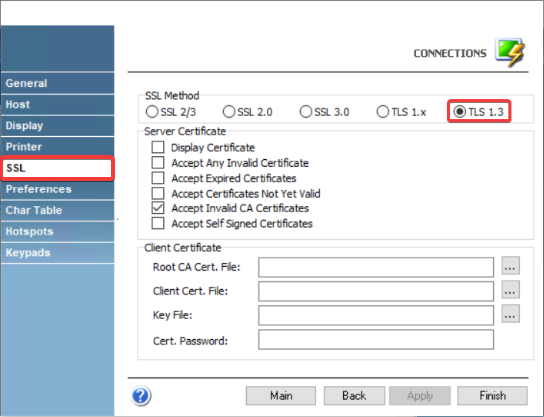Uncheck Accept Invalid CA Certificates
544x417 pixels.
(158, 208)
